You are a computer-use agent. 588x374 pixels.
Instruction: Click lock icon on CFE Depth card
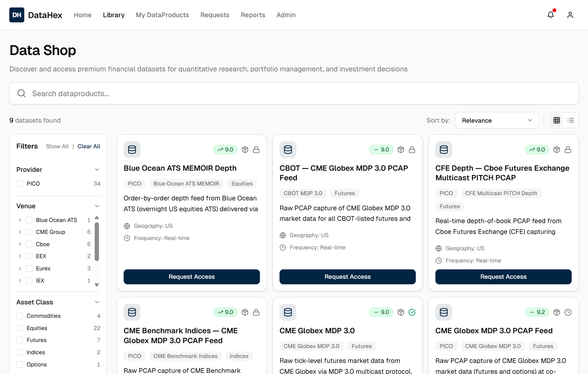(568, 150)
